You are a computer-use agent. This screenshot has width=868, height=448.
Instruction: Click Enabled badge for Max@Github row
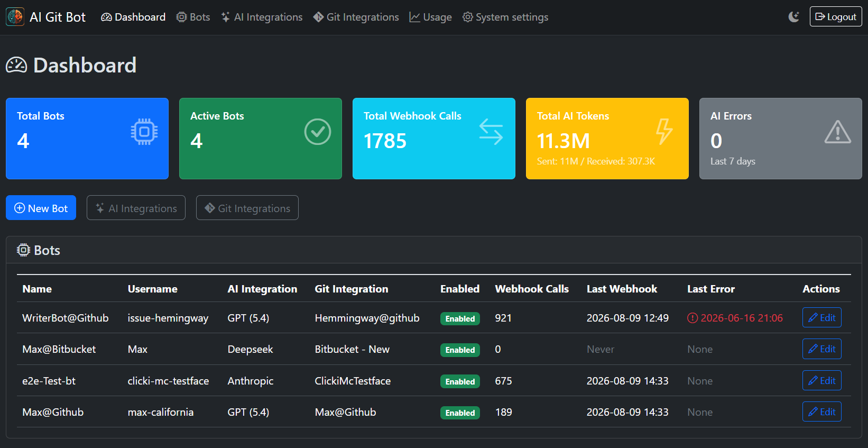coord(460,413)
